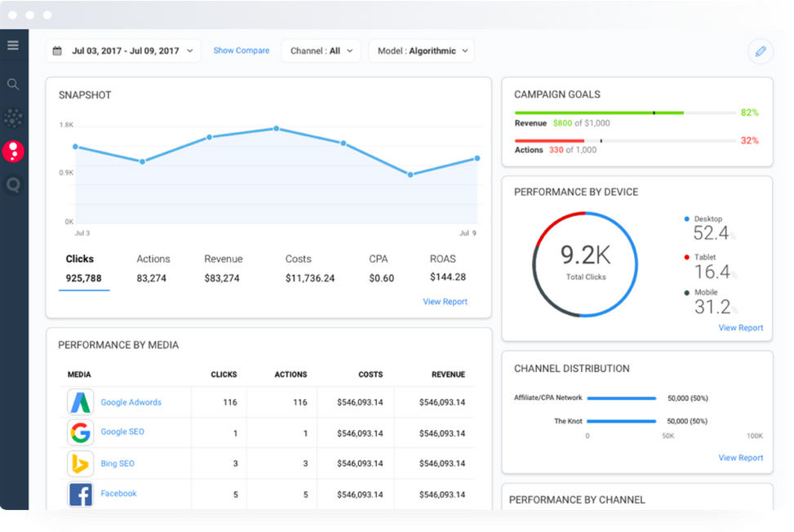794x532 pixels.
Task: Open View Report in Snapshot panel
Action: click(x=445, y=302)
